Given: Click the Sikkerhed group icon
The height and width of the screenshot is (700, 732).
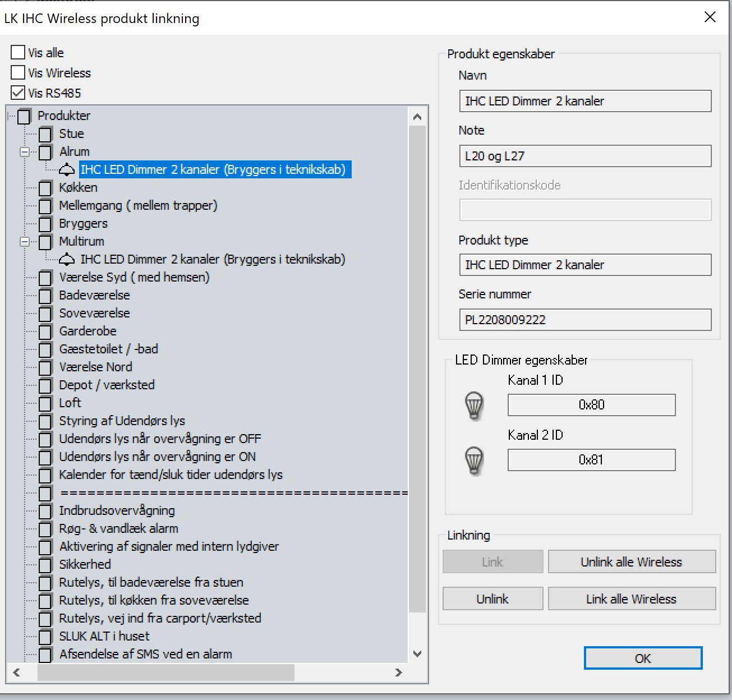Looking at the screenshot, I should coord(45,565).
